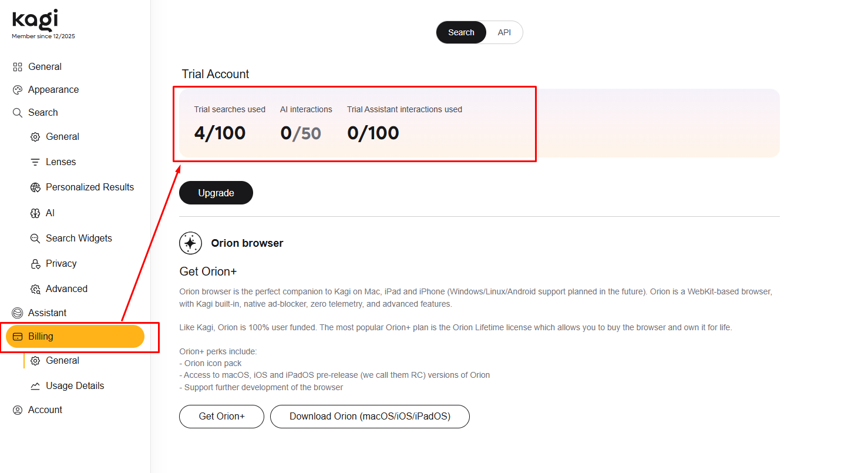868x473 pixels.
Task: Click the AI brain icon
Action: pos(35,213)
